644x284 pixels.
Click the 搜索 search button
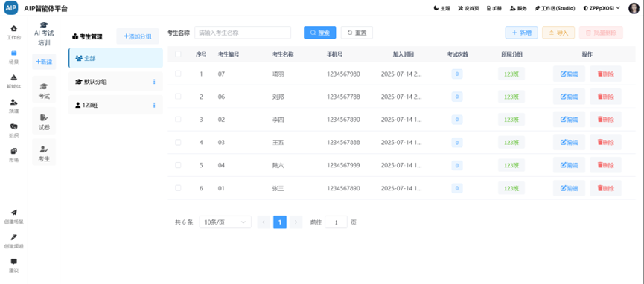click(320, 33)
